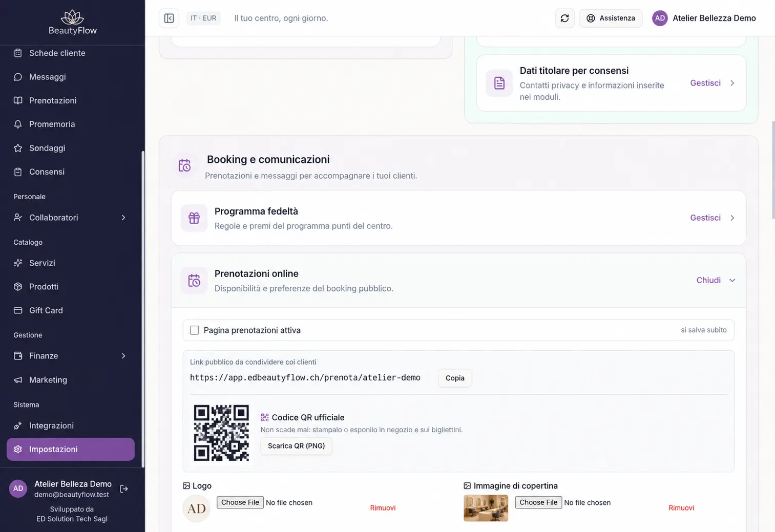
Task: Click the Gift Card icon in sidebar
Action: click(18, 310)
